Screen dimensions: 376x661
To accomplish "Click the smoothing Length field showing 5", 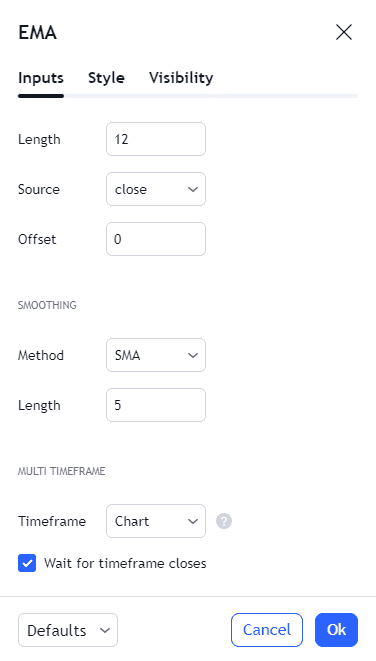I will coord(156,405).
